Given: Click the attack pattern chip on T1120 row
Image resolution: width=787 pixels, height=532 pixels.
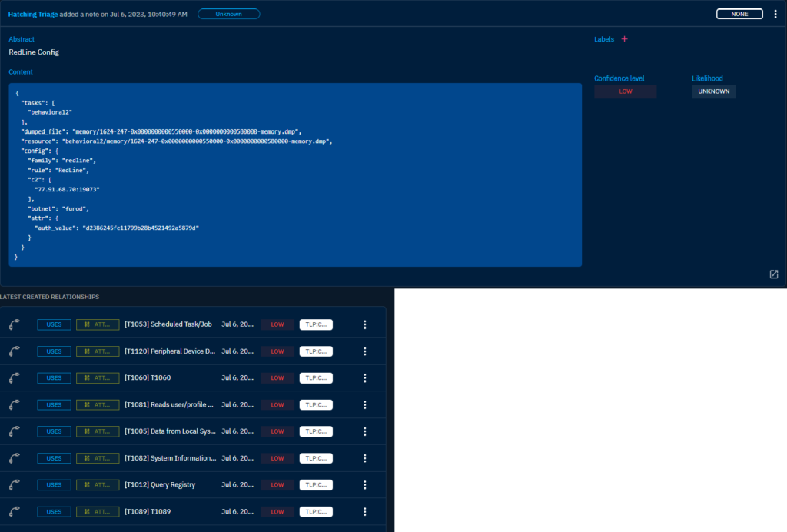Looking at the screenshot, I should tap(98, 351).
